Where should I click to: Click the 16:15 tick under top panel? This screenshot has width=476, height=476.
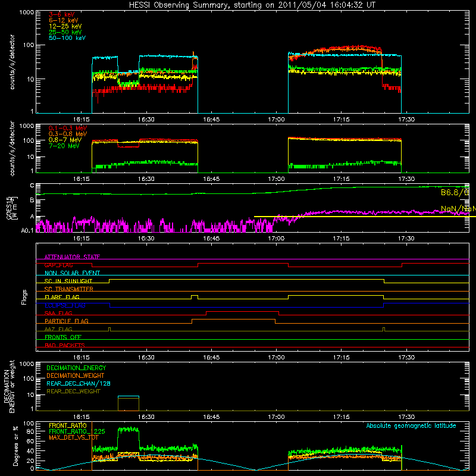click(81, 120)
